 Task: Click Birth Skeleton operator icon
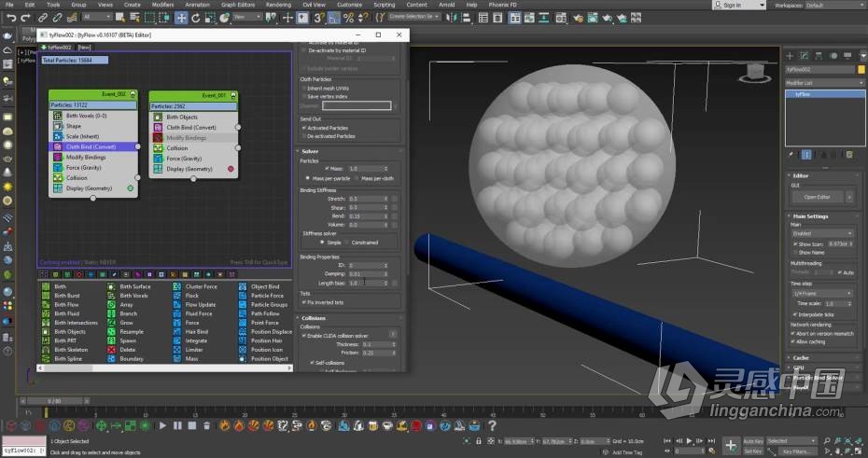tap(46, 350)
